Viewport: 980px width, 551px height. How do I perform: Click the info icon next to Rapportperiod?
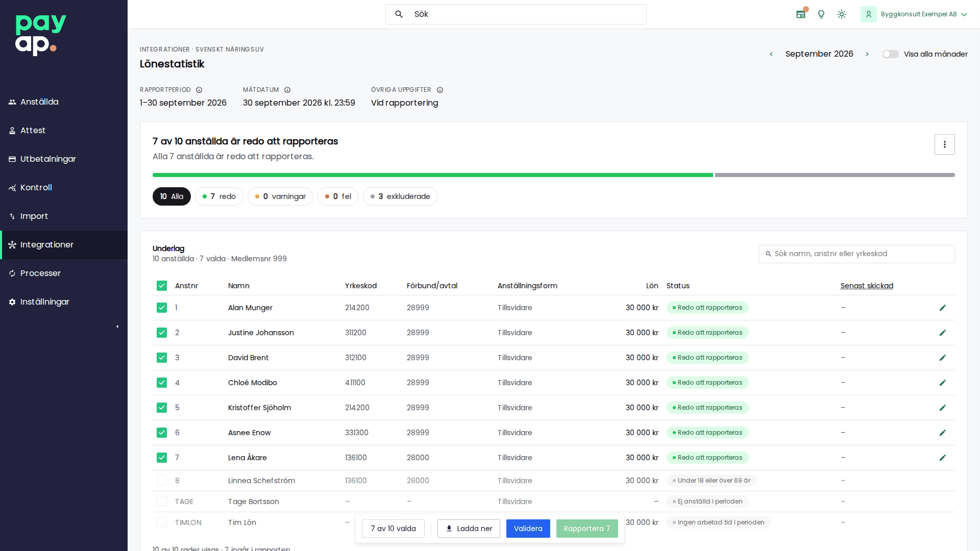199,90
